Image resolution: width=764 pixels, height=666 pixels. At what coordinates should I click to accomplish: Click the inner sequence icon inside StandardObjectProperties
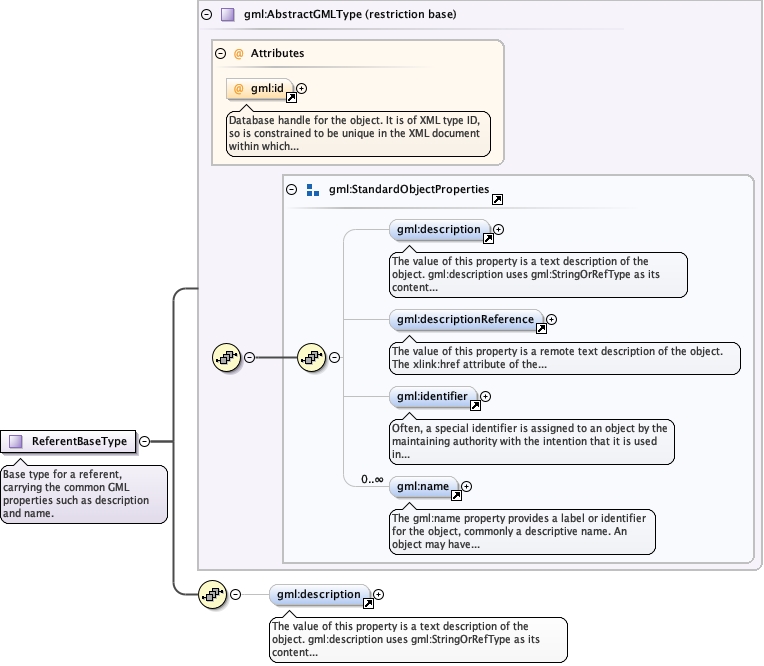311,358
